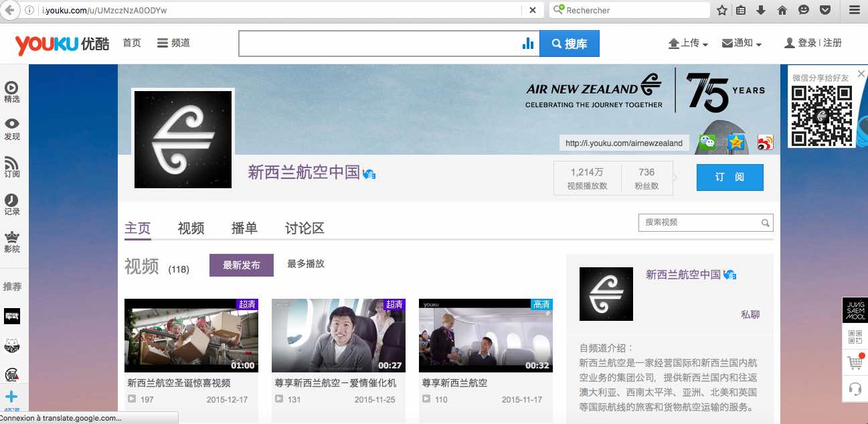
Task: Close the WeChat QR share panel
Action: [x=861, y=74]
